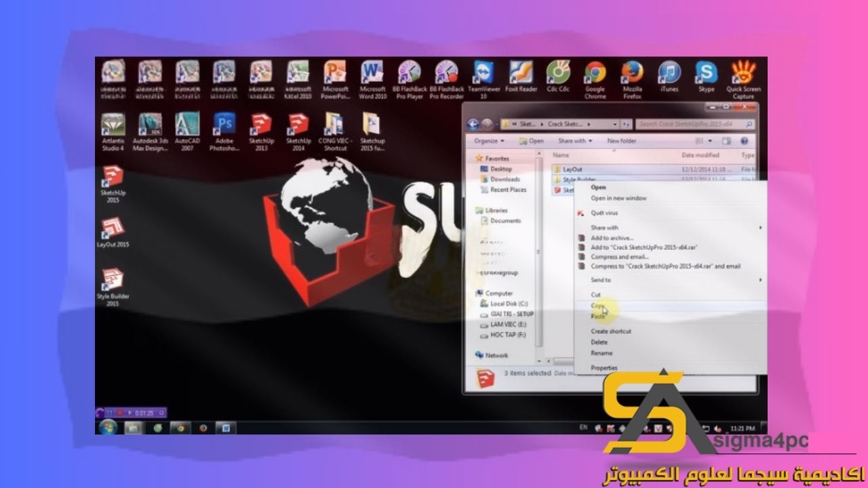868x488 pixels.
Task: Launch the Microsoft Word 2010 desktop shortcut
Action: click(372, 79)
